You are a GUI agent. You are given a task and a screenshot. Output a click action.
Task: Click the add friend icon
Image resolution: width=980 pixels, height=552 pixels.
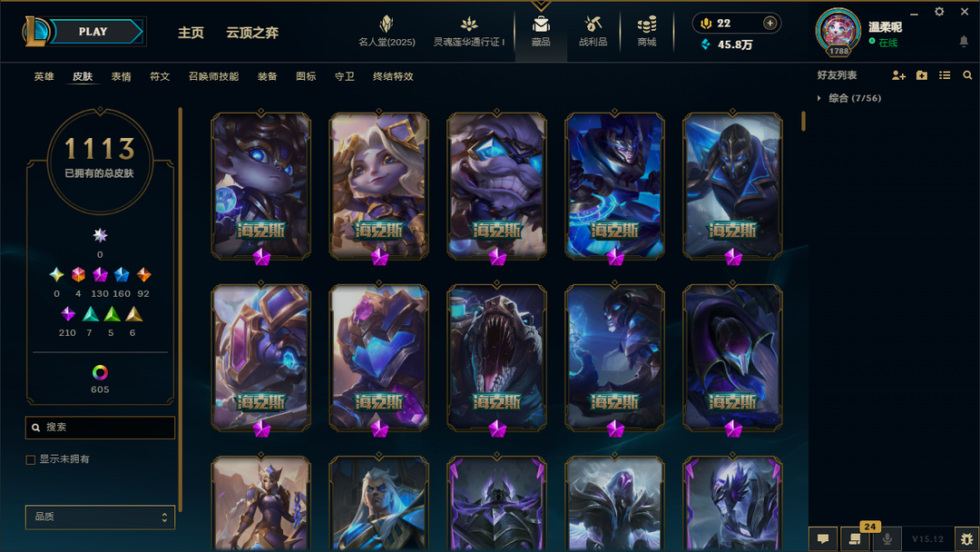pos(898,75)
